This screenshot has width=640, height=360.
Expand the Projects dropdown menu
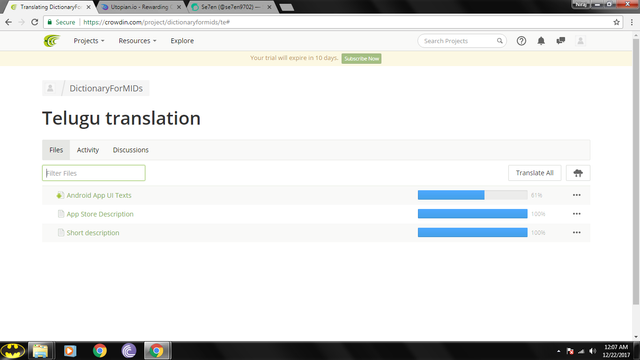coord(89,41)
